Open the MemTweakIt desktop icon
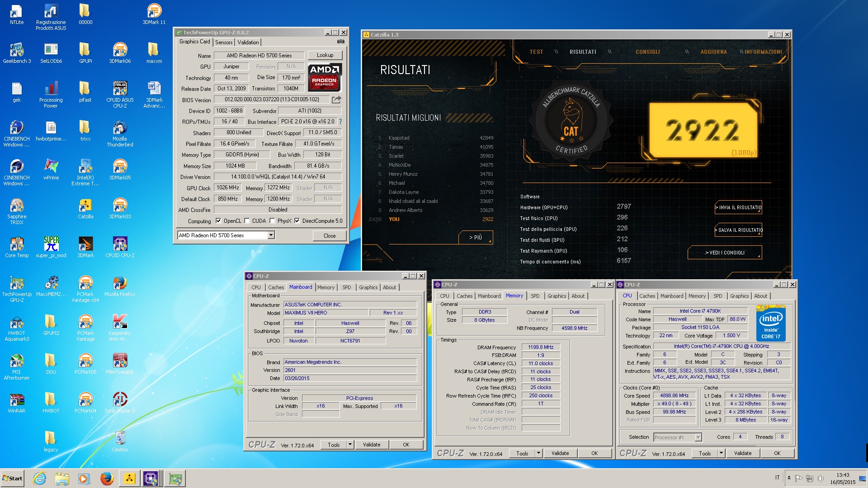868x488 pixels. (x=120, y=364)
